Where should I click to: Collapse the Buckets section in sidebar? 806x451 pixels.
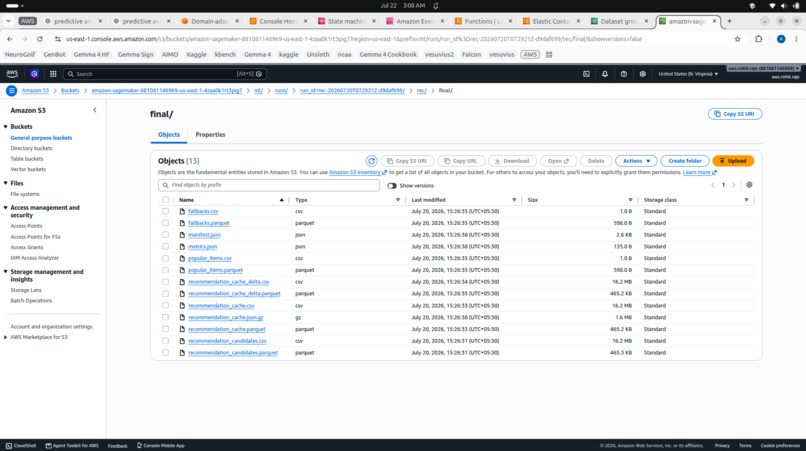coord(6,127)
